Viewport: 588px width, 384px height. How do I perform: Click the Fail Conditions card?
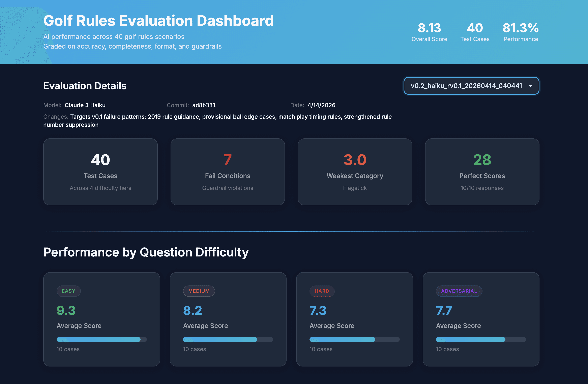point(228,171)
